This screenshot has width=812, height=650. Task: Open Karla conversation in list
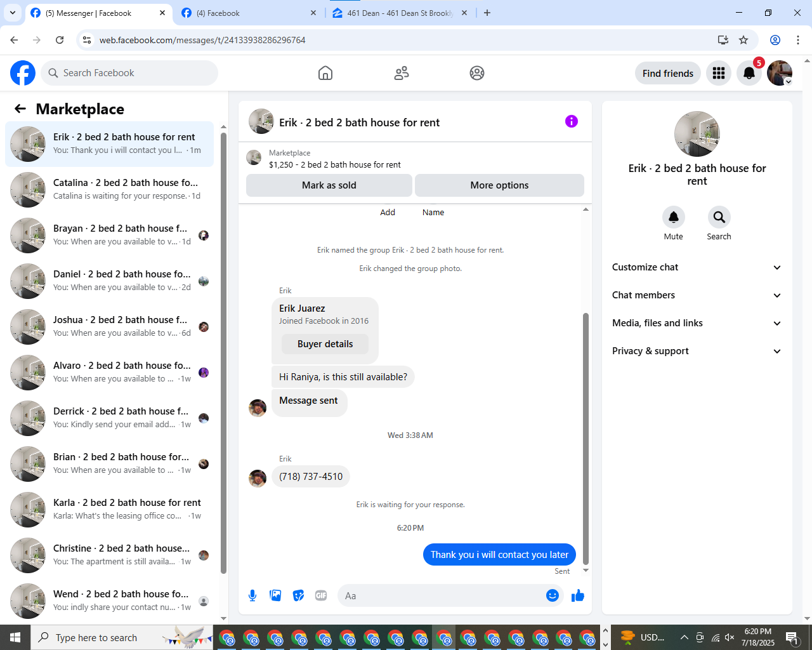coord(109,510)
